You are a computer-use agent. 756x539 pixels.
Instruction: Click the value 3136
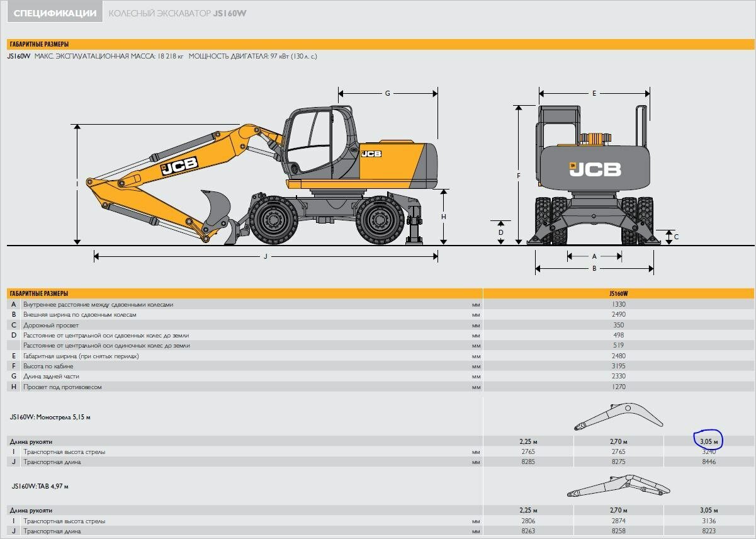[x=709, y=521]
